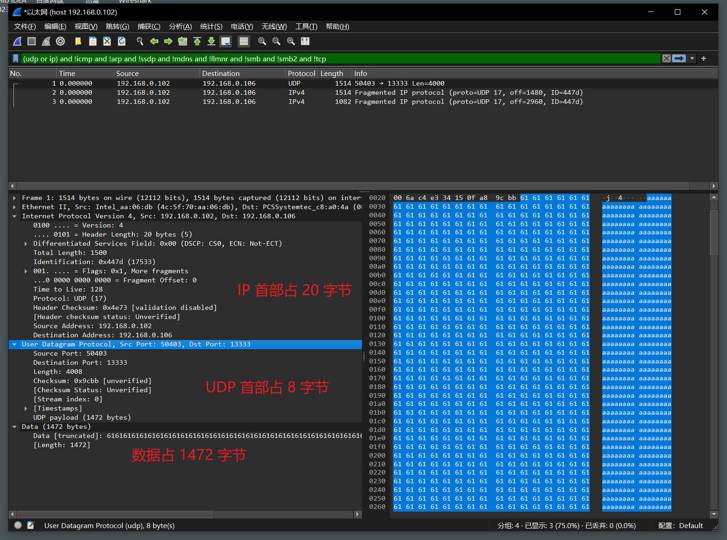Expand the Differentiated Services Field node
727x540 pixels.
click(x=26, y=243)
